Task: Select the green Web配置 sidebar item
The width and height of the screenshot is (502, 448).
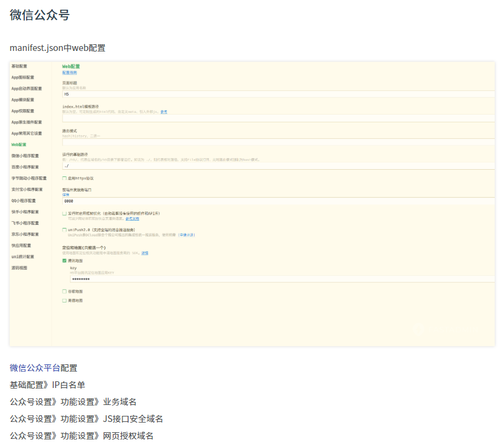Action: click(x=19, y=145)
